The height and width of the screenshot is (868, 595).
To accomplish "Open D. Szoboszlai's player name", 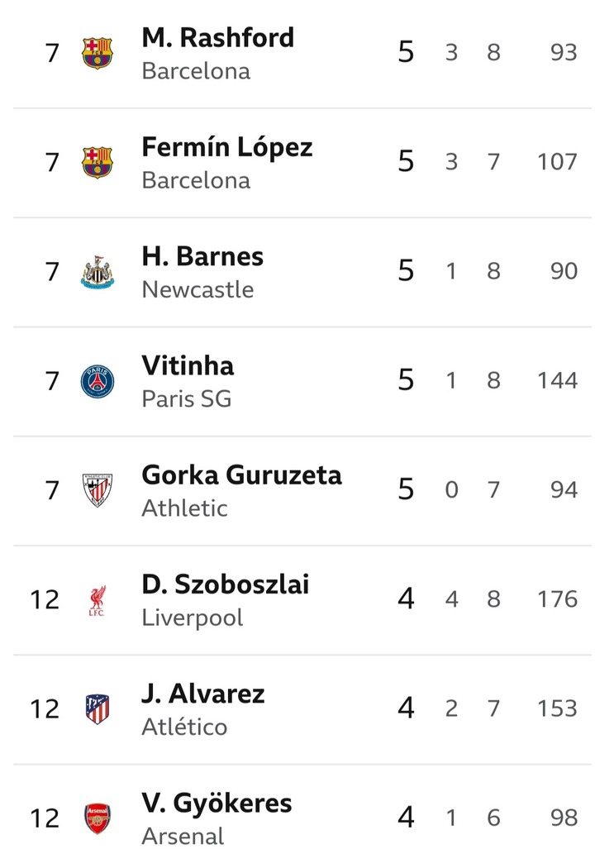I will [x=225, y=584].
